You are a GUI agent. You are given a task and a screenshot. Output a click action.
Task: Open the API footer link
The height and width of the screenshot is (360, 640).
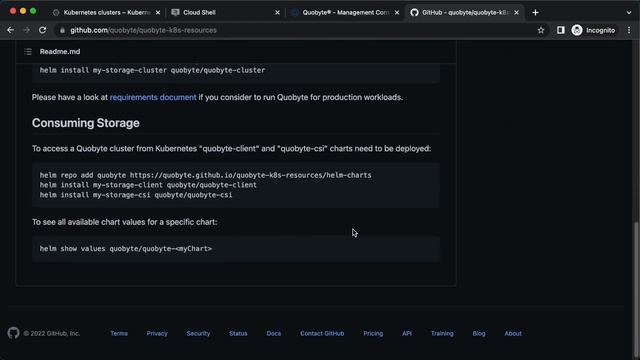coord(407,333)
